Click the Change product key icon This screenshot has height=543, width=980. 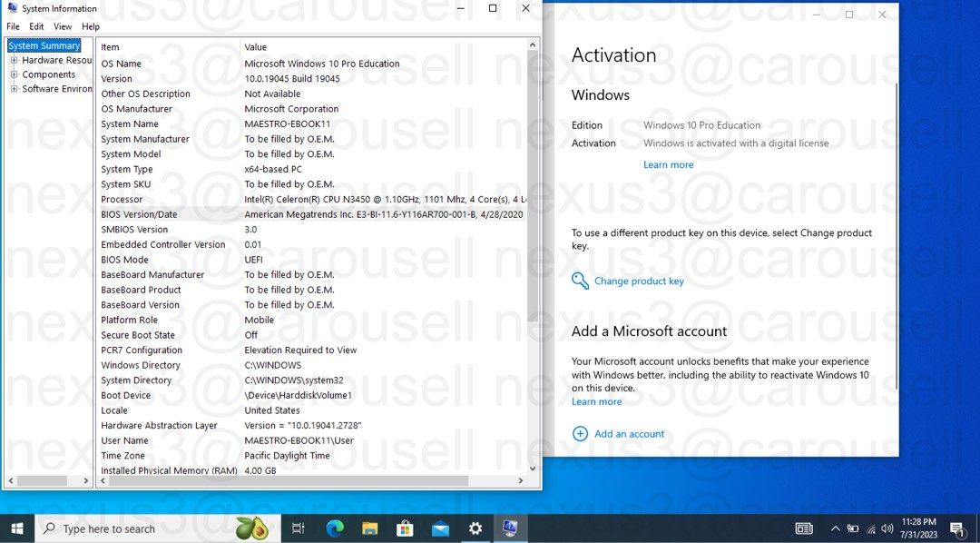(x=580, y=281)
